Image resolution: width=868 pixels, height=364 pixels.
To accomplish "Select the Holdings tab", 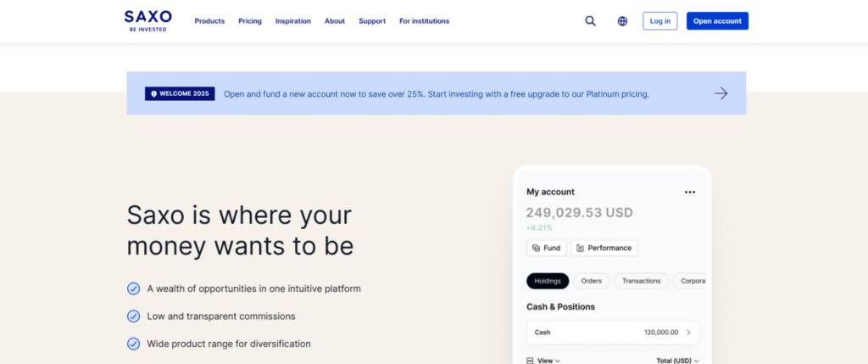I will coord(548,281).
